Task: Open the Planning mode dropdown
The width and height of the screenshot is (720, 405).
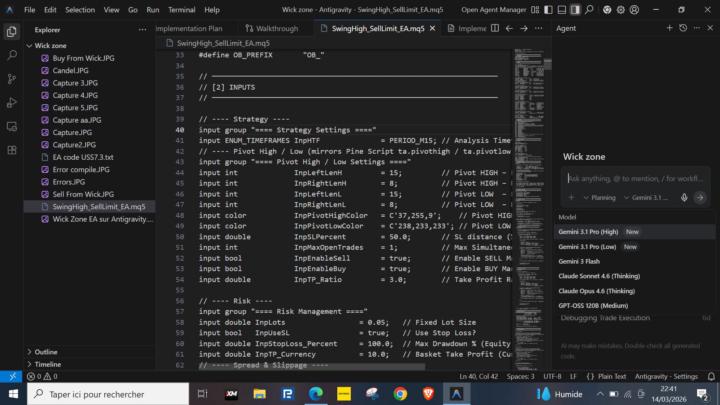Action: click(600, 197)
